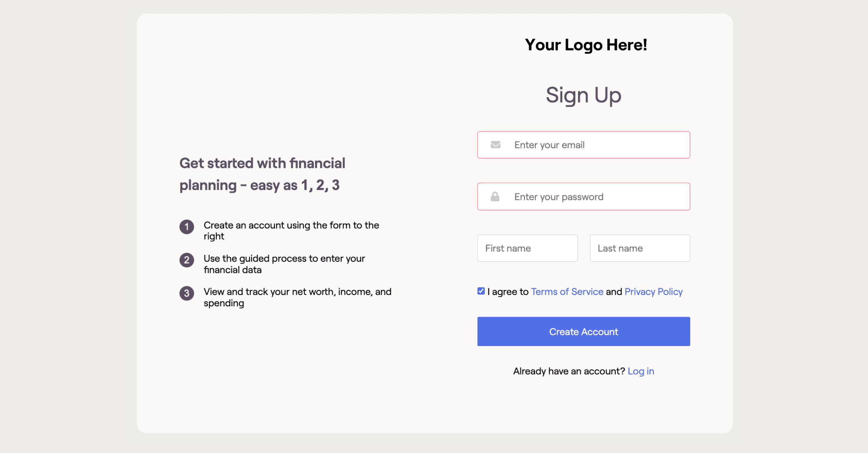The image size is (868, 453).
Task: Click the password lock icon
Action: click(x=495, y=196)
